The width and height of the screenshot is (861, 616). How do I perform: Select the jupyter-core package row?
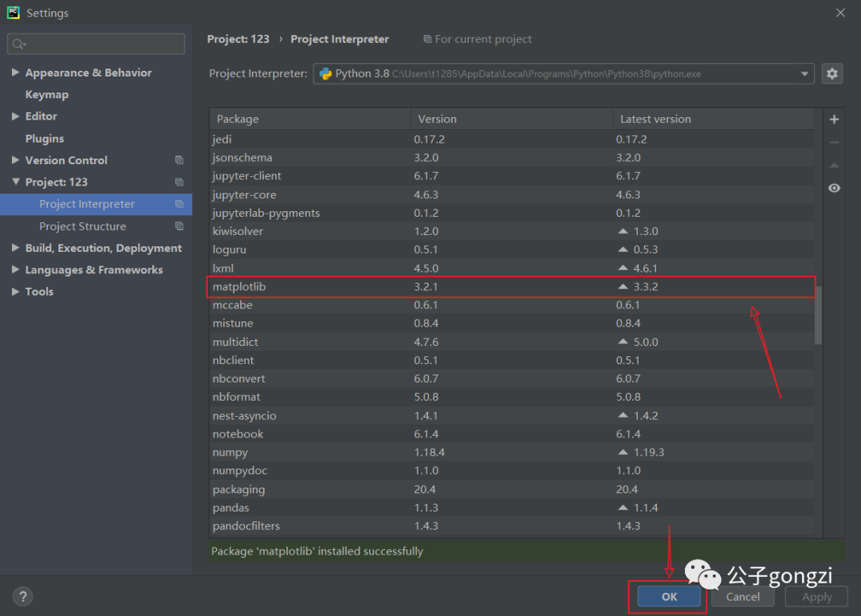pos(512,194)
